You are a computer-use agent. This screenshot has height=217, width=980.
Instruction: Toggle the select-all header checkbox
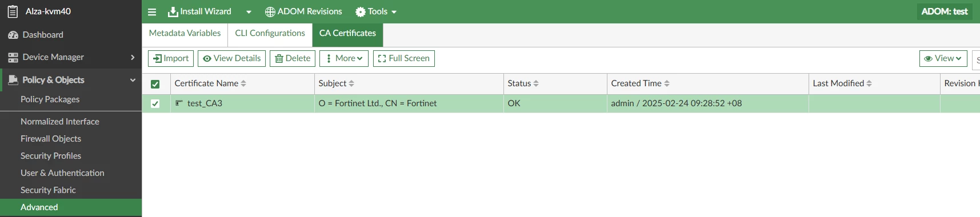pyautogui.click(x=155, y=84)
